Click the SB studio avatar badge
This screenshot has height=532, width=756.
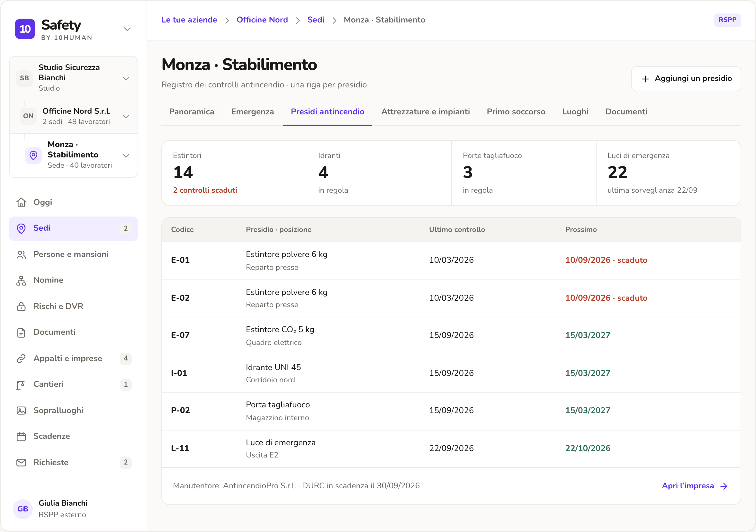pos(24,78)
